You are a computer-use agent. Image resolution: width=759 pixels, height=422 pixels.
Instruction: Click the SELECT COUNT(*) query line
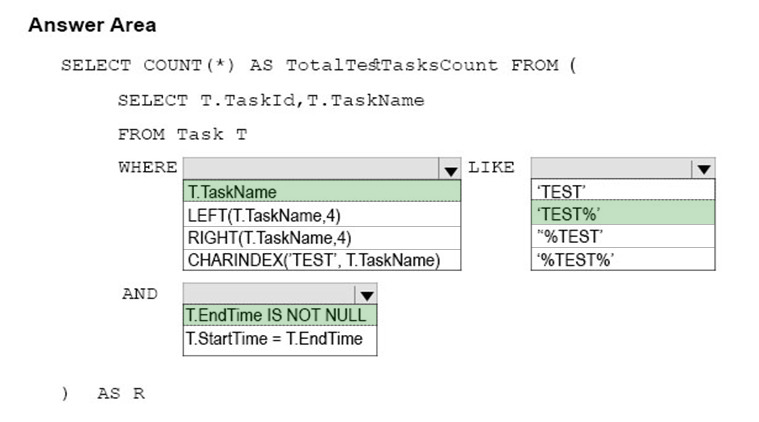tap(319, 65)
